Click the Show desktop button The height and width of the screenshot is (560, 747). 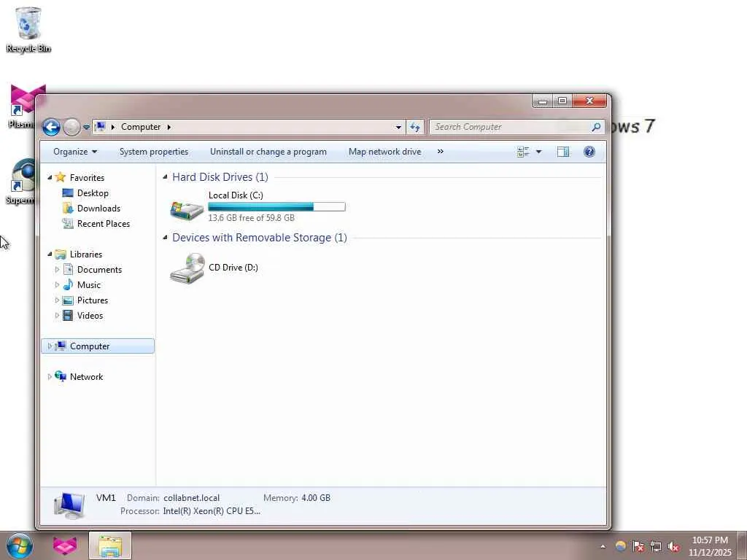tap(742, 545)
